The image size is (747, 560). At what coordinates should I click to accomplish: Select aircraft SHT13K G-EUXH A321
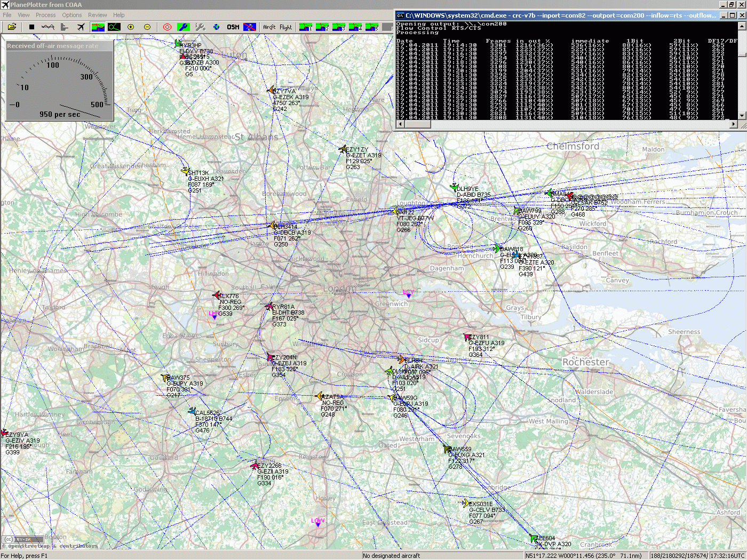click(x=186, y=171)
